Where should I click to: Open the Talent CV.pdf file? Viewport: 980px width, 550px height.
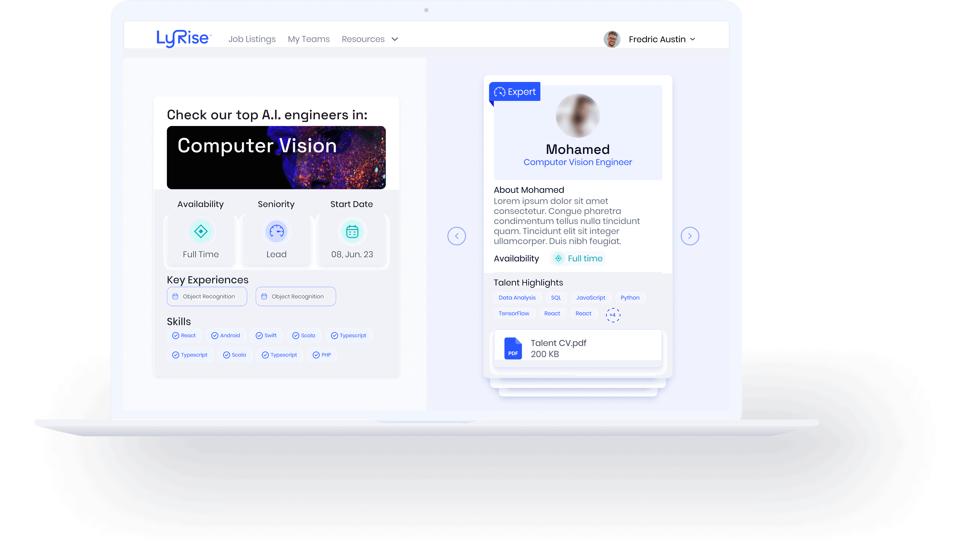coord(577,348)
